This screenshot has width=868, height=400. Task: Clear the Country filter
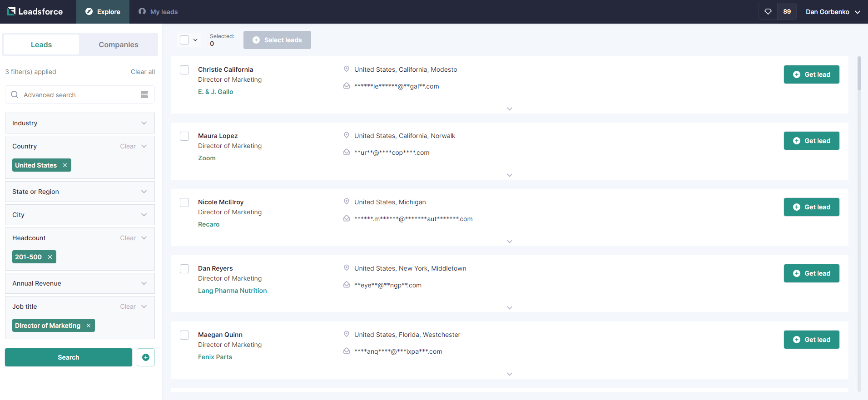(128, 146)
